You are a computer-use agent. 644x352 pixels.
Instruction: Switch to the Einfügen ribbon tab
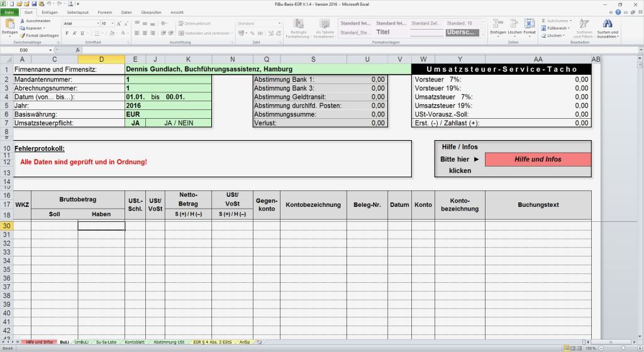pyautogui.click(x=50, y=13)
